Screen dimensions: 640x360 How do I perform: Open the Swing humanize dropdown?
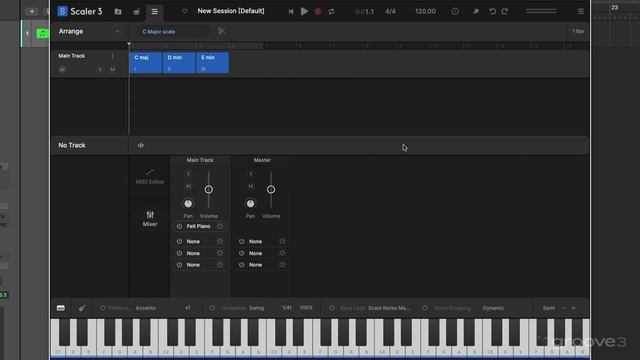[256, 308]
